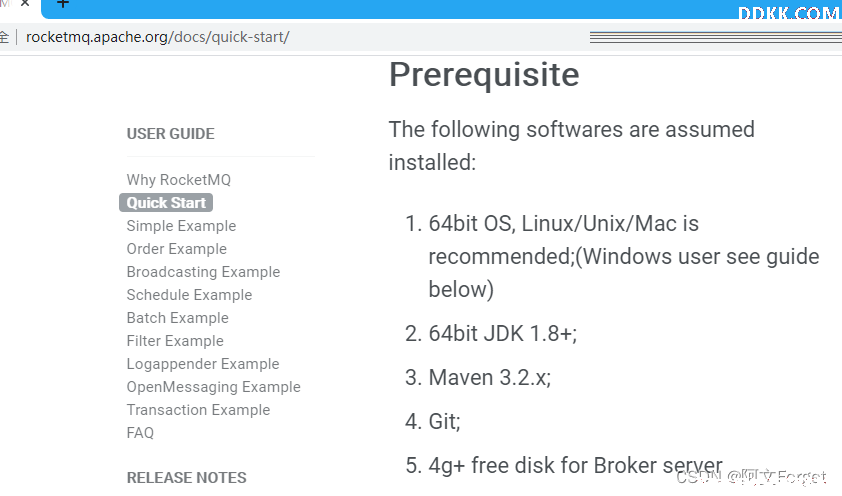Open the Transaction Example page

198,410
